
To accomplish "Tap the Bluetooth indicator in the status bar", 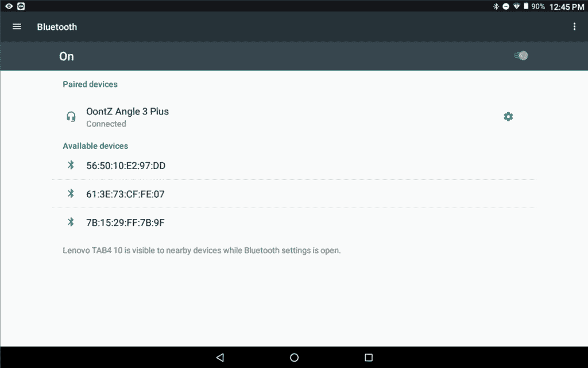I will pos(496,7).
